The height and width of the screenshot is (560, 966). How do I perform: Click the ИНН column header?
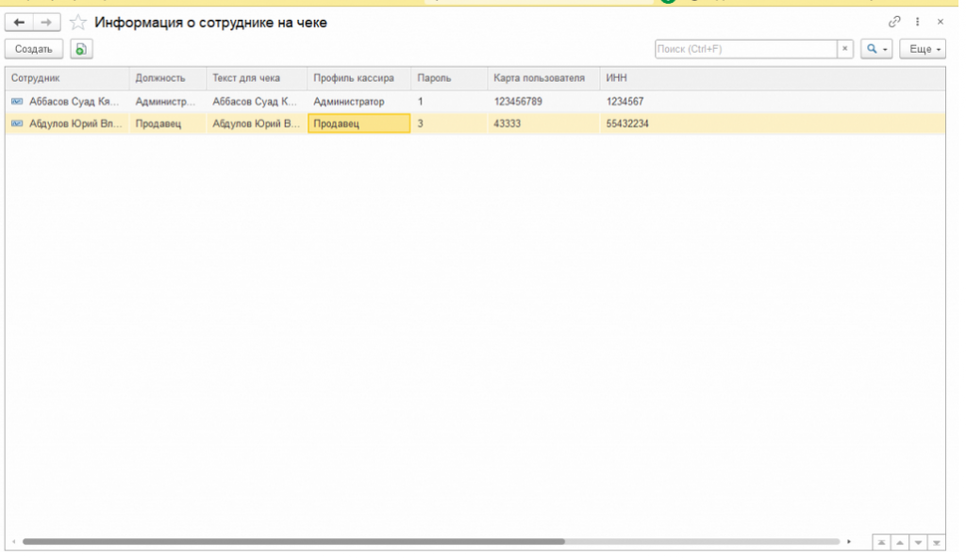[773, 78]
